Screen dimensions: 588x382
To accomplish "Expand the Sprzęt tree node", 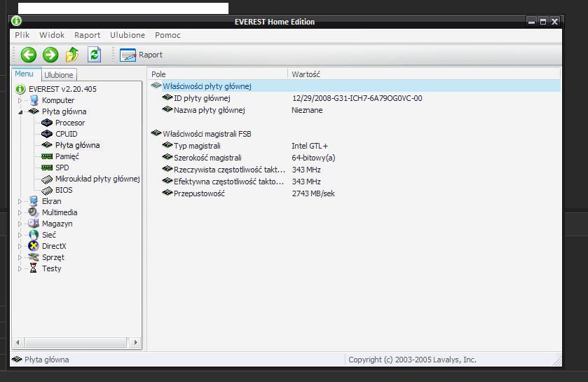I will point(20,257).
